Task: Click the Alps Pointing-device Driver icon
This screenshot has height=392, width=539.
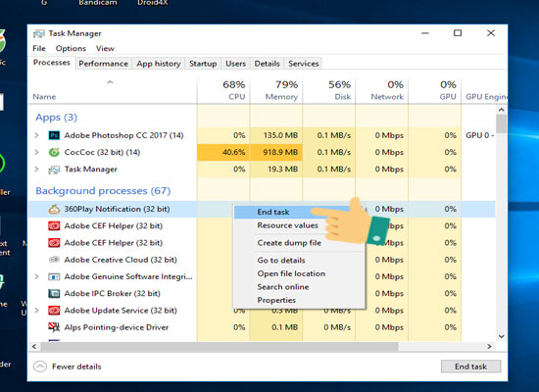Action: coord(54,327)
